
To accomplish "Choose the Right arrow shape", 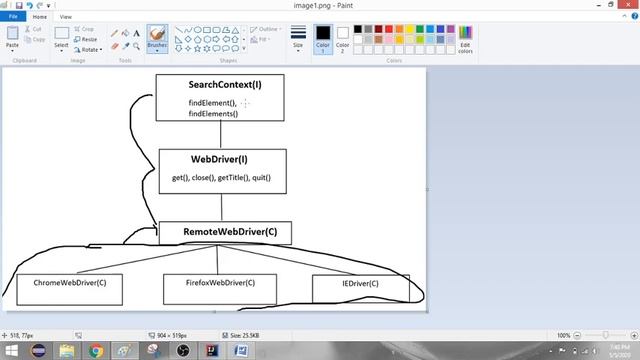I will click(216, 40).
